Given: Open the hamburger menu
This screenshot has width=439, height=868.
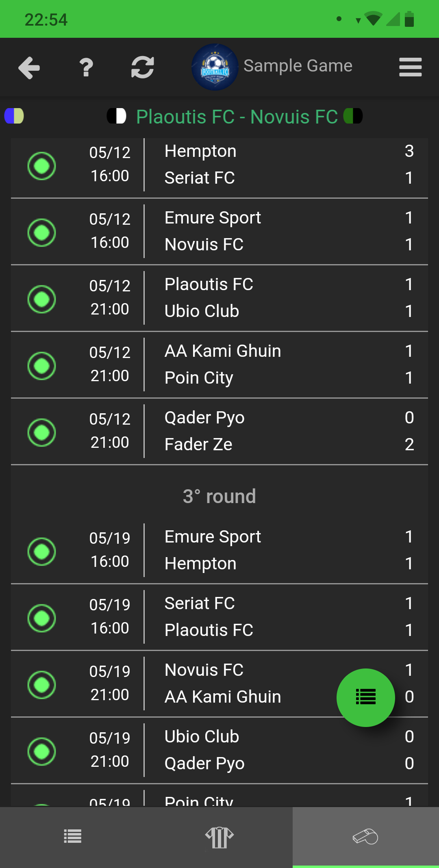Looking at the screenshot, I should coord(411,67).
